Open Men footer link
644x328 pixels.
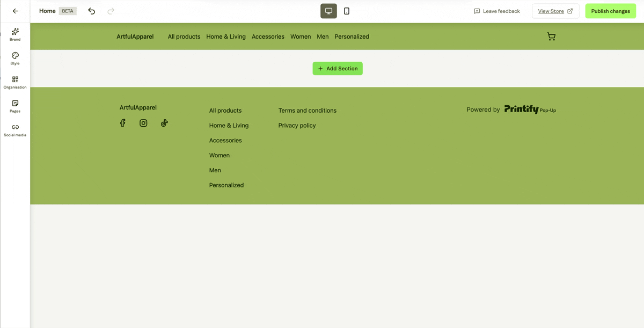(215, 170)
